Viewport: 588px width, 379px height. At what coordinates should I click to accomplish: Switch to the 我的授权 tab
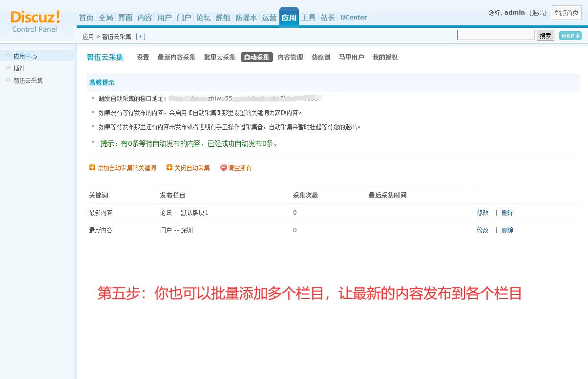385,57
